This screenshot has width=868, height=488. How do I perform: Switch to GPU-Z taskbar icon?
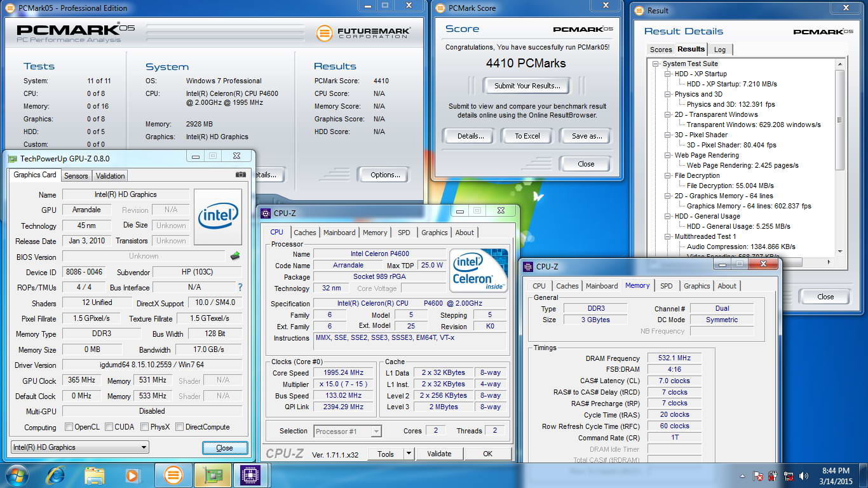[212, 475]
